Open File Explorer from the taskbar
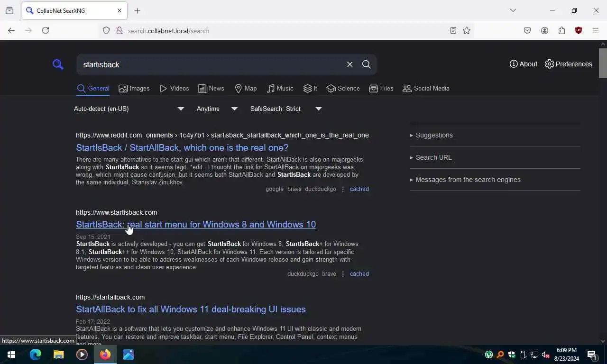Screen dimensions: 607x364 [x=59, y=355]
